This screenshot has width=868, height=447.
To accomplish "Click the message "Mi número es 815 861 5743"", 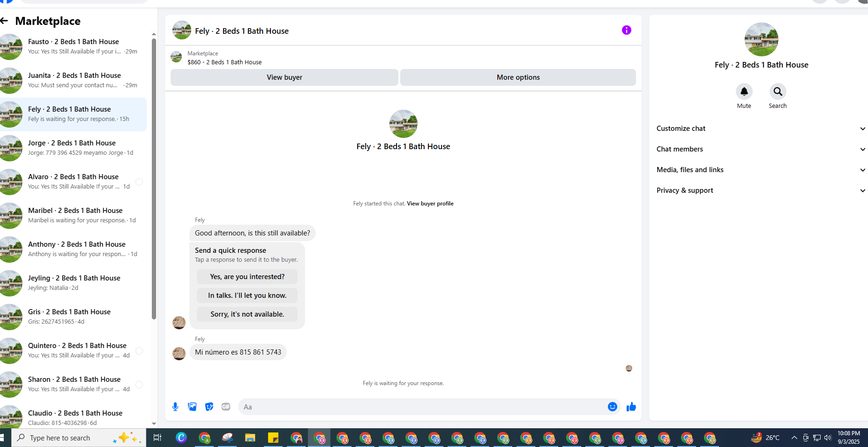I will (238, 352).
